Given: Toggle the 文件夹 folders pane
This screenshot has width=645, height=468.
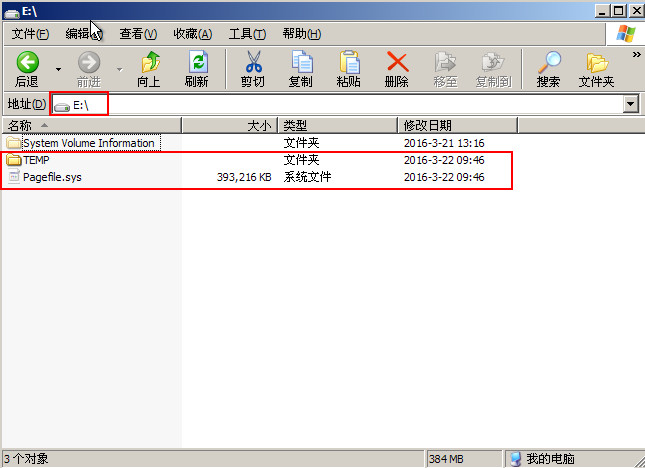Looking at the screenshot, I should [596, 69].
